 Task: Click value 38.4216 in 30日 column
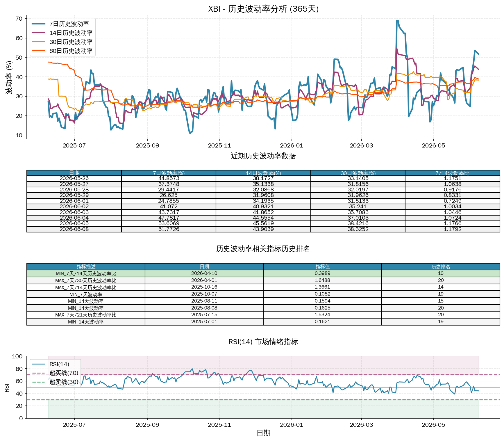click(358, 223)
